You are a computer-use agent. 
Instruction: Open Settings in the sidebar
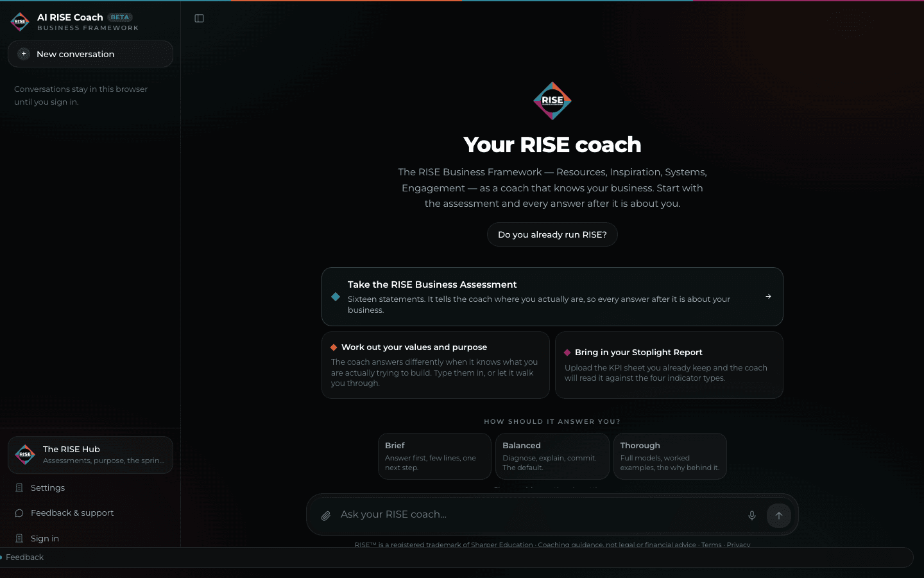pos(90,487)
